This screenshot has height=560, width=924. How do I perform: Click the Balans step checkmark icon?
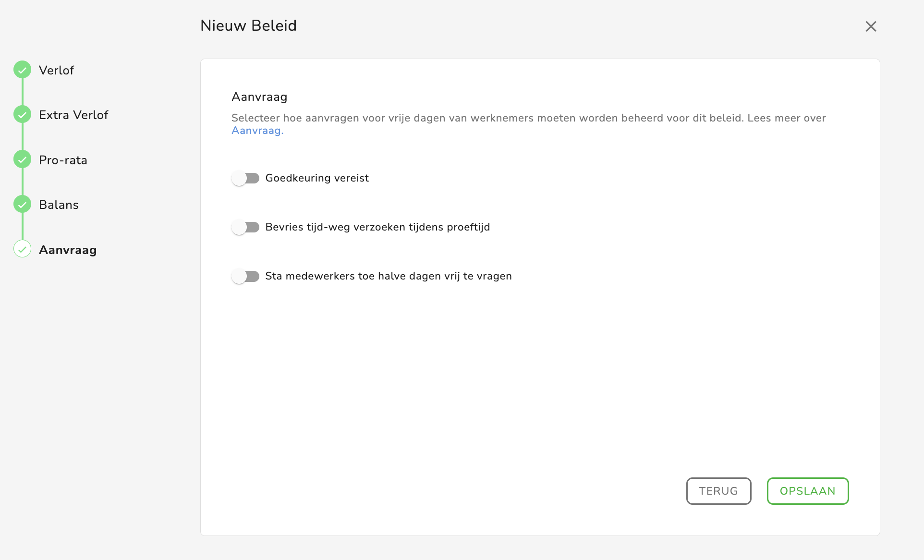23,205
